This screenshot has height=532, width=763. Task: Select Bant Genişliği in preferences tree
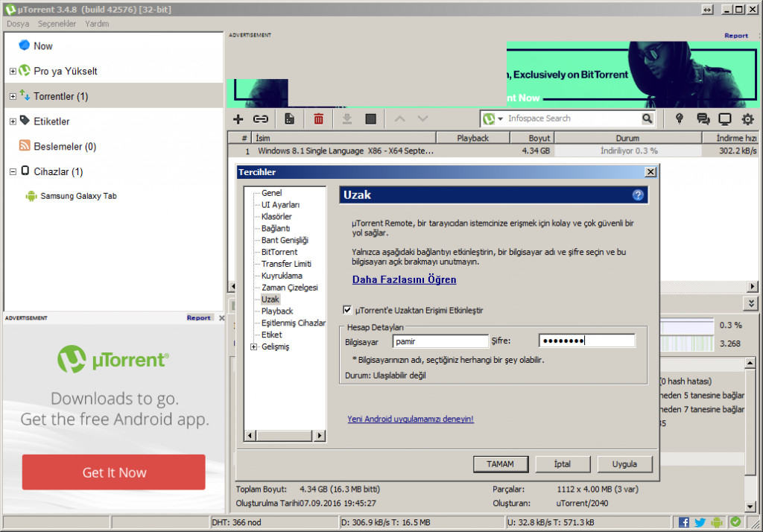(285, 240)
